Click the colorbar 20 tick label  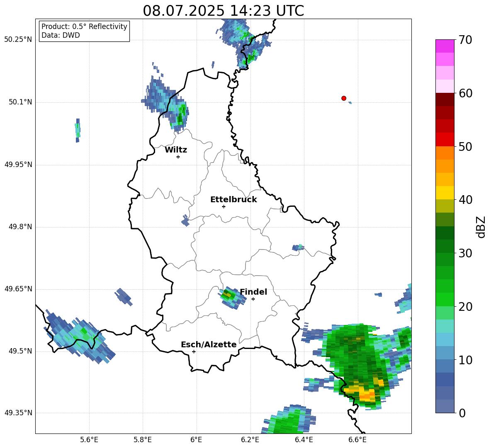pyautogui.click(x=465, y=307)
